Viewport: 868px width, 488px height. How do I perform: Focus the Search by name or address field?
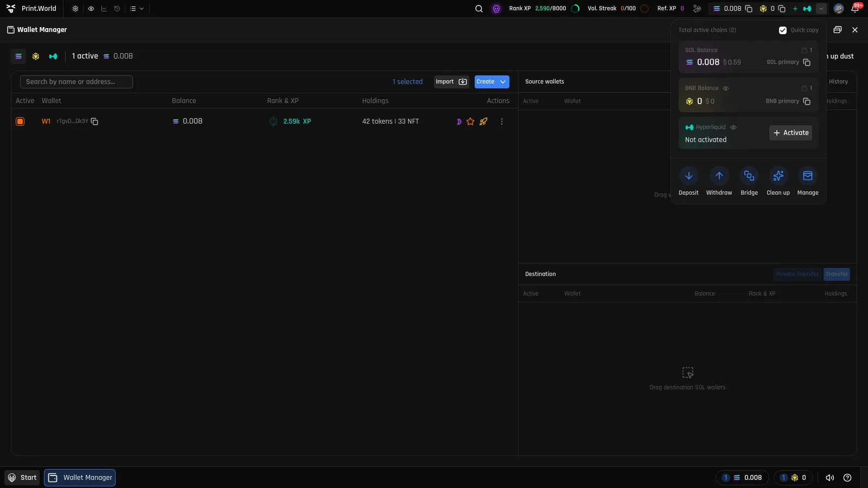click(76, 82)
